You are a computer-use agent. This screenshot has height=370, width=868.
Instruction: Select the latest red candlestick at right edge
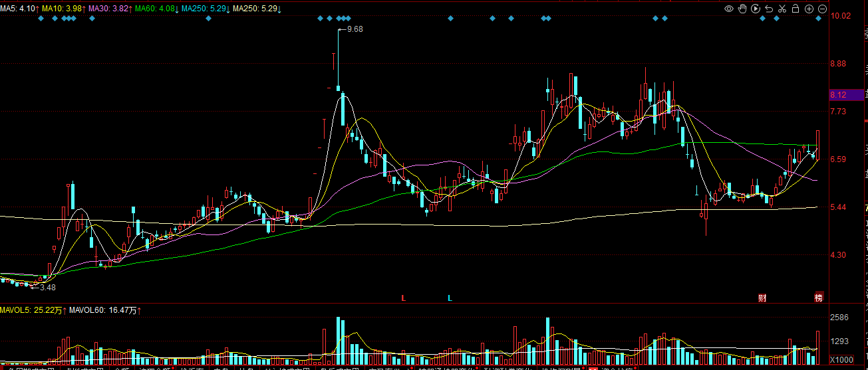coord(818,145)
